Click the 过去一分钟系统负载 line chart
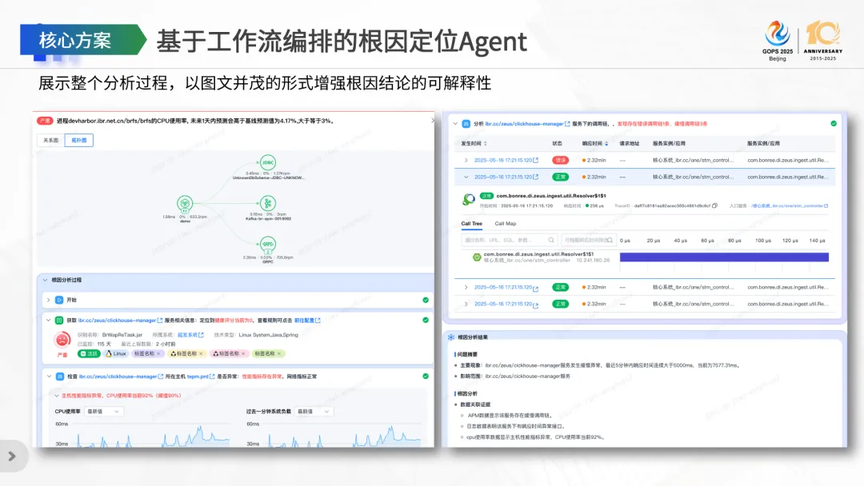Screen dimensions: 864x486 point(334,434)
